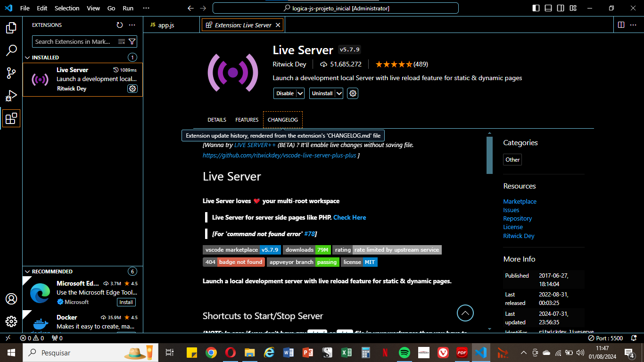Viewport: 644px width, 362px height.
Task: Open the overflow menu in menu bar
Action: tap(146, 8)
